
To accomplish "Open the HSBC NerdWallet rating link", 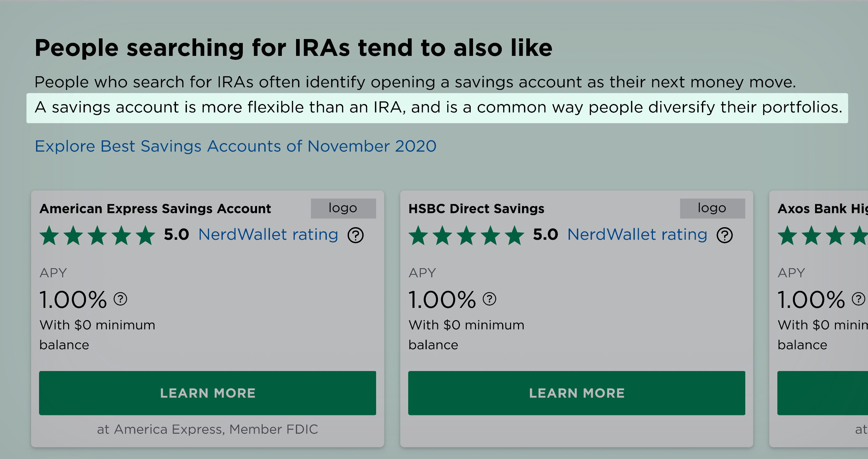I will click(x=637, y=234).
